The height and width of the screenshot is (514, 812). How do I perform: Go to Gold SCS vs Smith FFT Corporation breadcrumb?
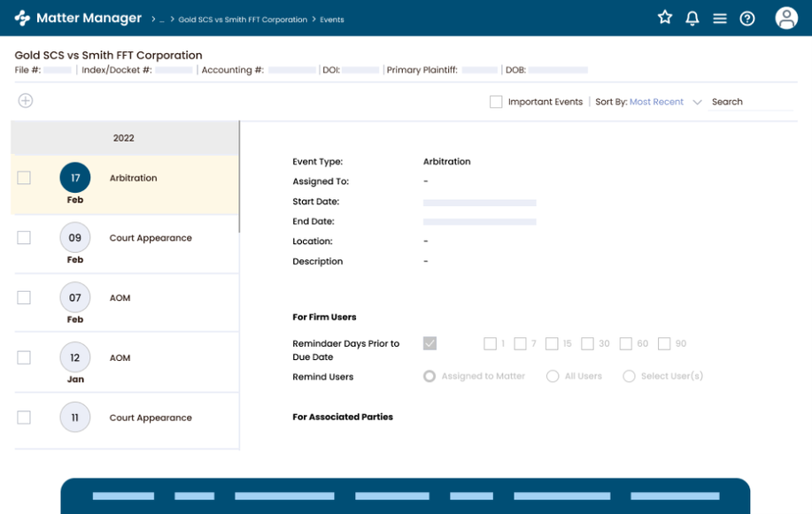point(243,19)
